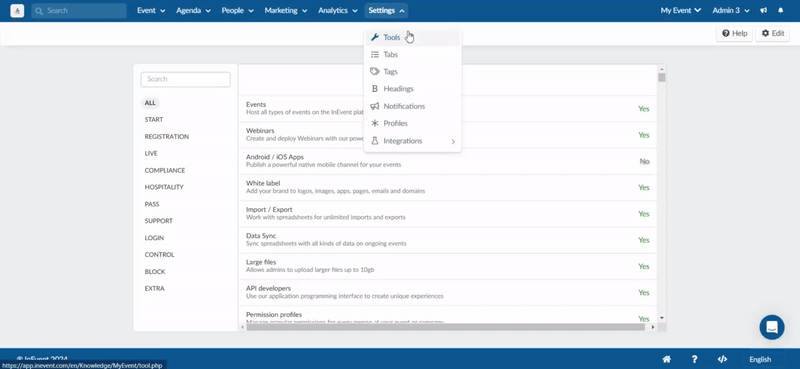Select Tabs from Settings menu
Image resolution: width=800 pixels, height=369 pixels.
(413, 55)
